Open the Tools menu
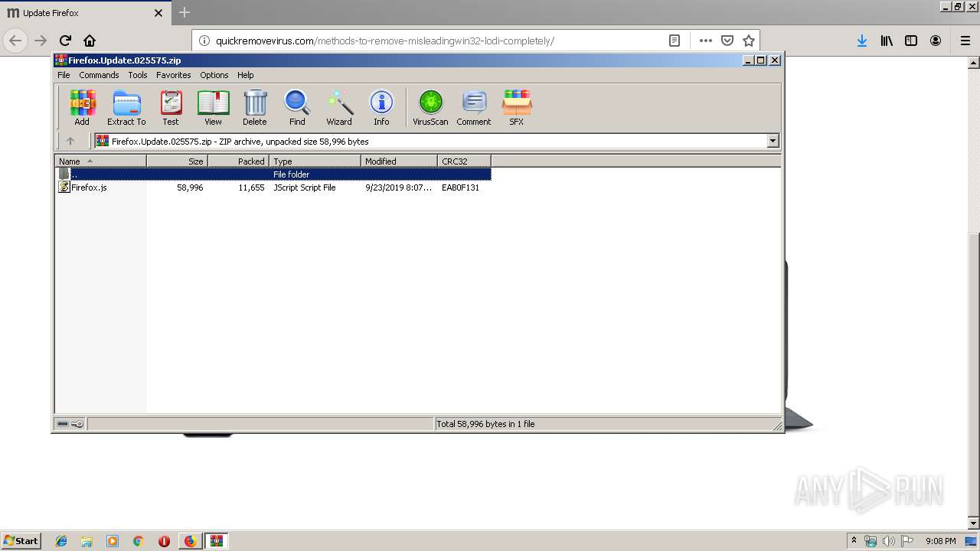980x551 pixels. 138,75
